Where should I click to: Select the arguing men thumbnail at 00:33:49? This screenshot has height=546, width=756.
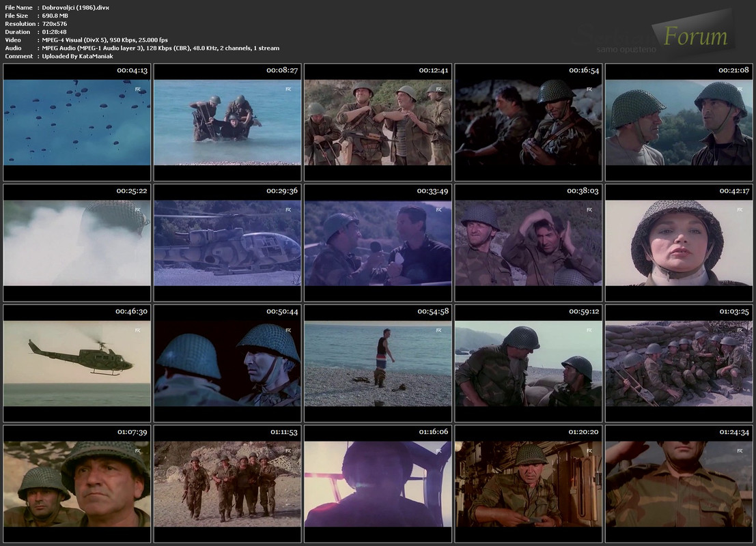378,243
